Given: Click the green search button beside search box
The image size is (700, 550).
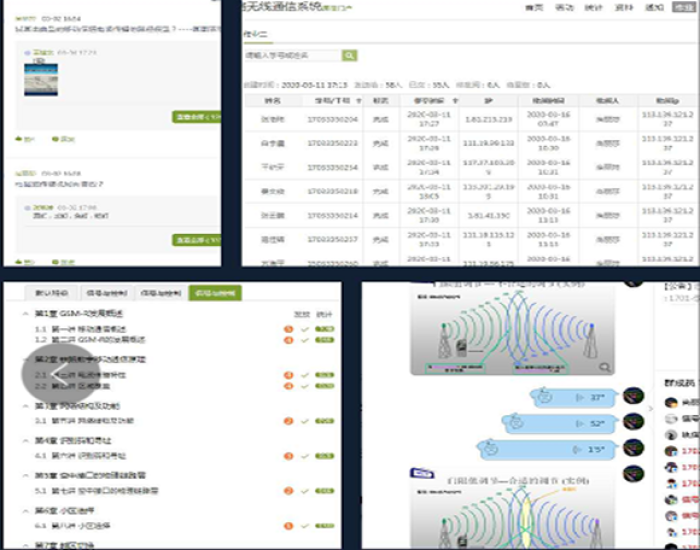Looking at the screenshot, I should tap(349, 56).
